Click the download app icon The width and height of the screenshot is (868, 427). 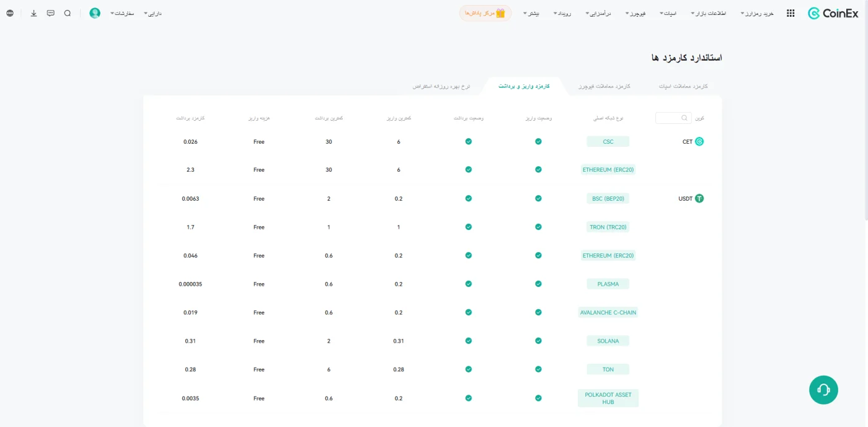(34, 13)
